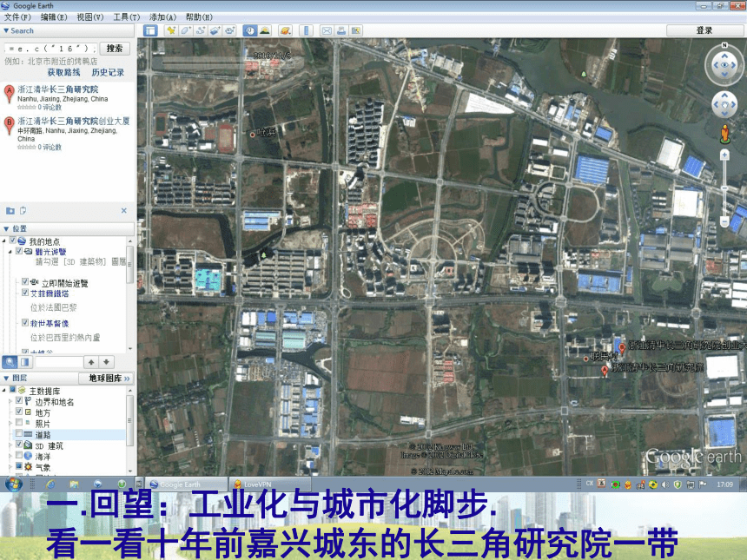Enable the 道路 layer checkbox
The width and height of the screenshot is (747, 560).
tap(19, 434)
